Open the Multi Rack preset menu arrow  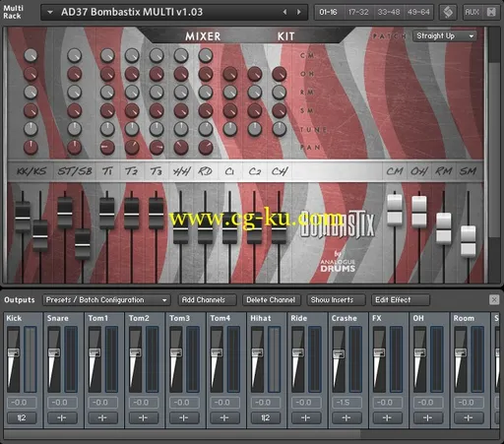[x=50, y=13]
